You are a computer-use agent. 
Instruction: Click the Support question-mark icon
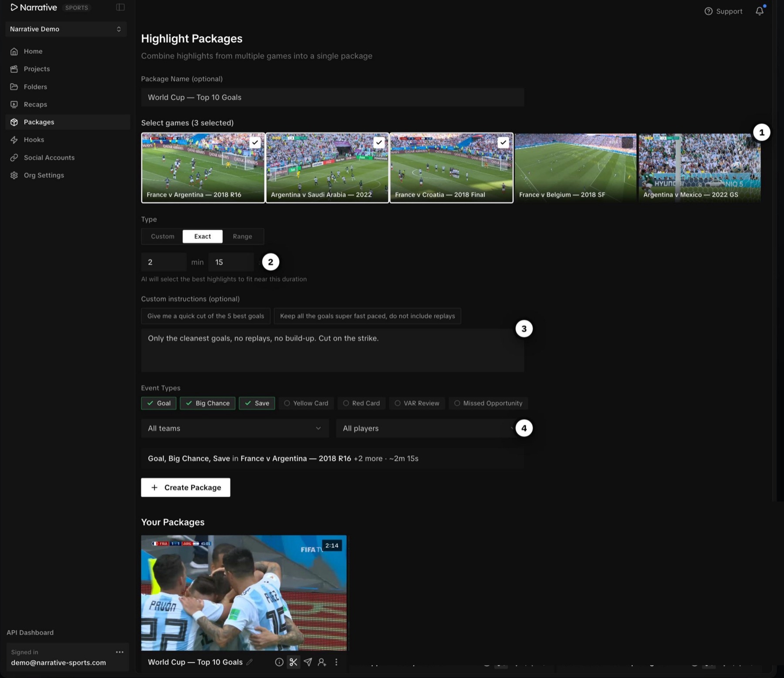tap(708, 11)
